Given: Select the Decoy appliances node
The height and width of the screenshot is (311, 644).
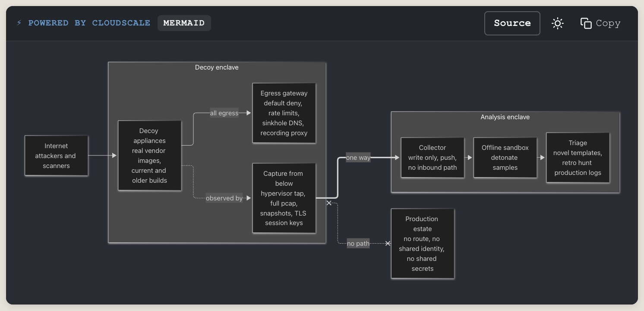Looking at the screenshot, I should [x=149, y=155].
